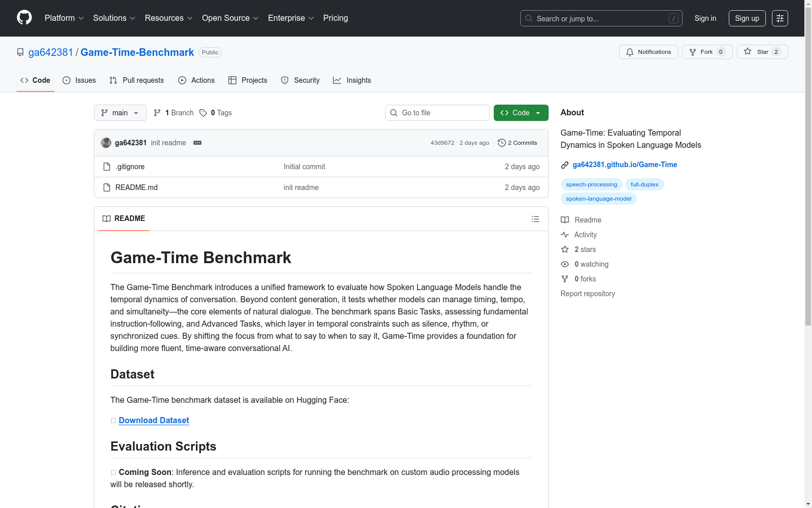
Task: Click the Game-Time-Benchmark repository name link
Action: point(137,52)
